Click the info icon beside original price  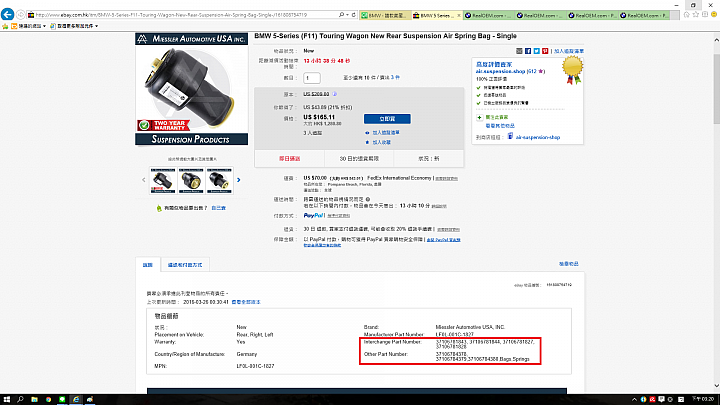click(335, 94)
